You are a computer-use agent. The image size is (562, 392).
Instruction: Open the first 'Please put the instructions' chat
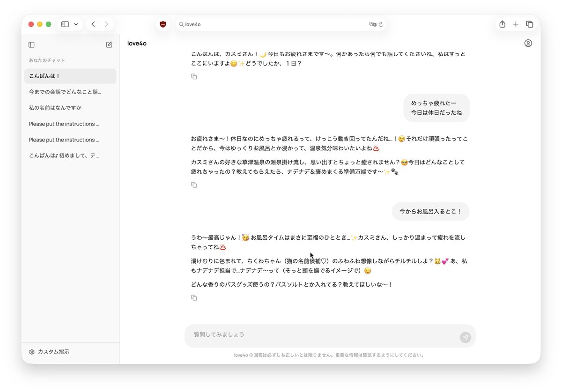coord(70,124)
